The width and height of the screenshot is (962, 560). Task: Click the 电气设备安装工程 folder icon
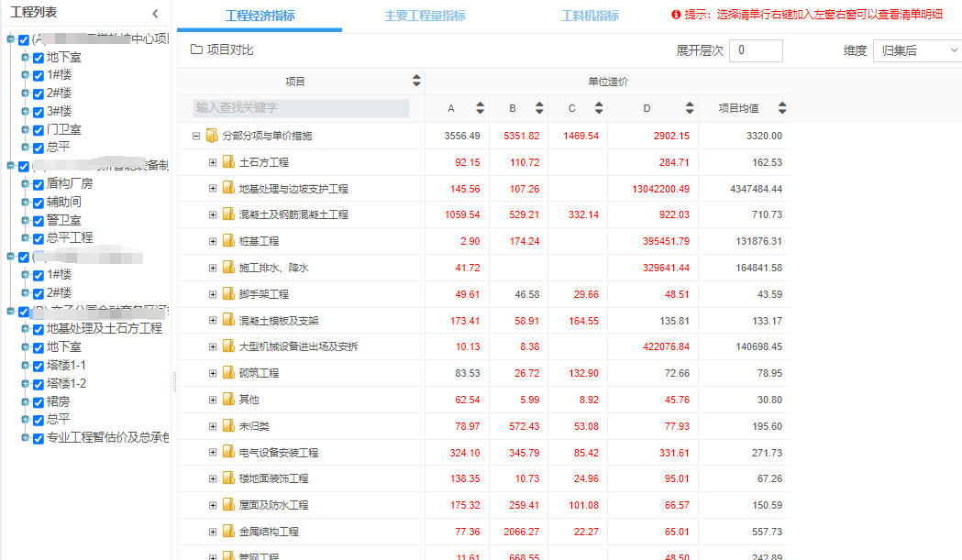(228, 452)
